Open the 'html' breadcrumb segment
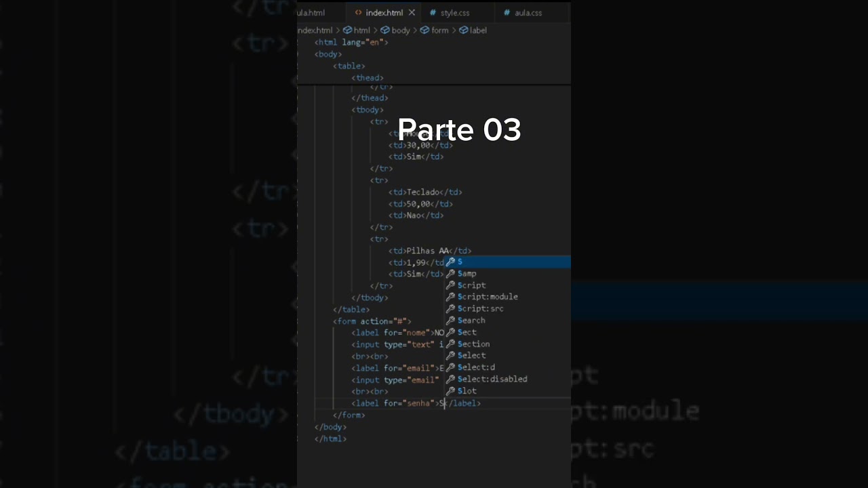The width and height of the screenshot is (868, 488). pos(361,30)
